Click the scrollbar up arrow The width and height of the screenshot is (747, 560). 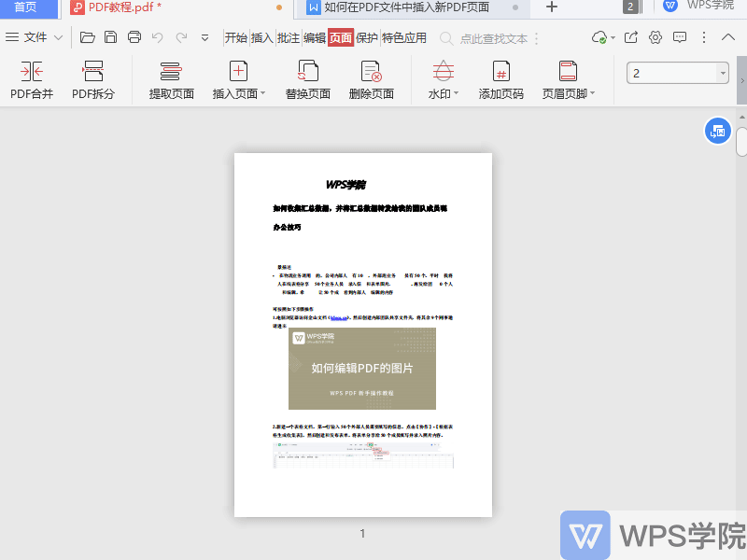coord(741,117)
